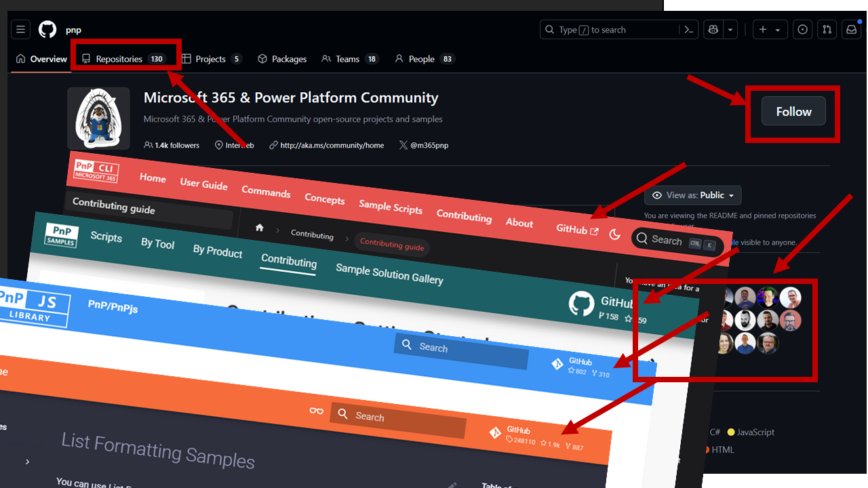Viewport: 868px width, 488px height.
Task: Open the issues icon in header
Action: (x=803, y=30)
